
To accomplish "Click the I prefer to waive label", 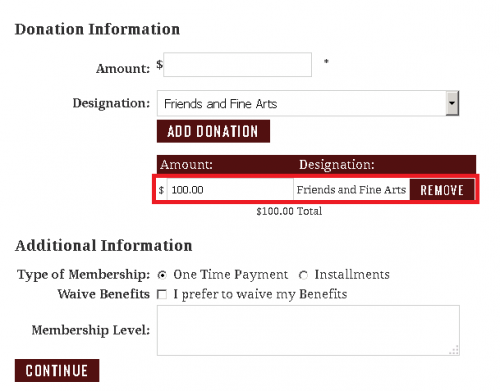I will [x=260, y=294].
